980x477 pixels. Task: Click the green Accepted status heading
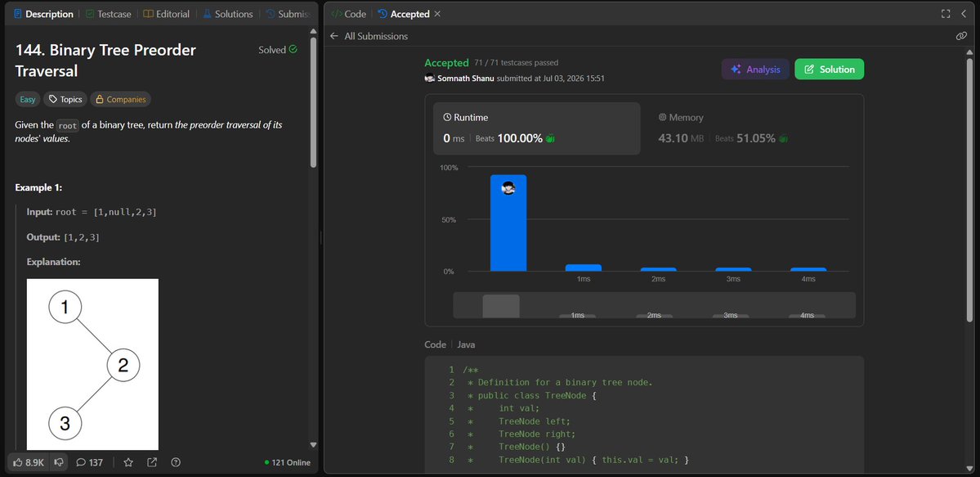[x=446, y=63]
